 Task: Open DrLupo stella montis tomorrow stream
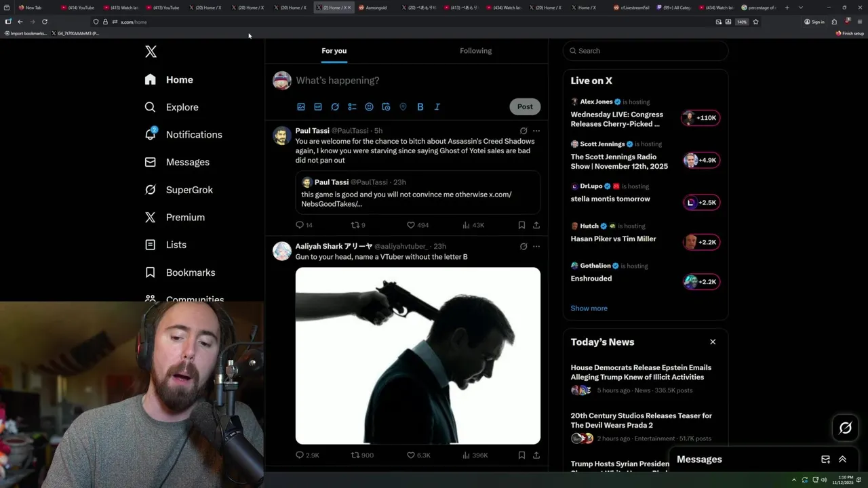coord(645,197)
